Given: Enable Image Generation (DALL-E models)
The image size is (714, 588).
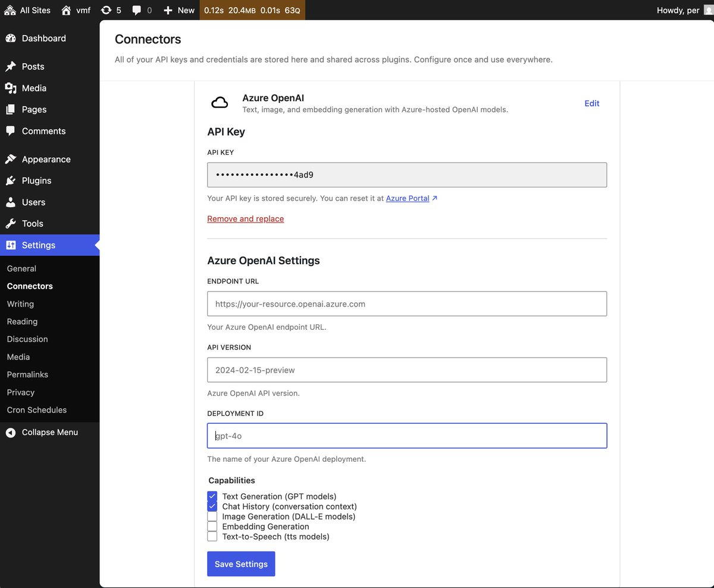Looking at the screenshot, I should tap(212, 517).
